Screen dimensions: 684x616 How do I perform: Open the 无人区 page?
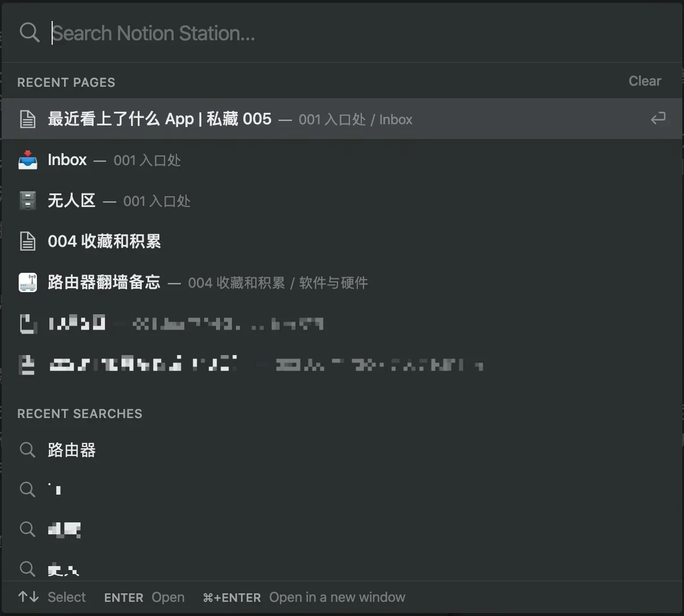click(72, 200)
